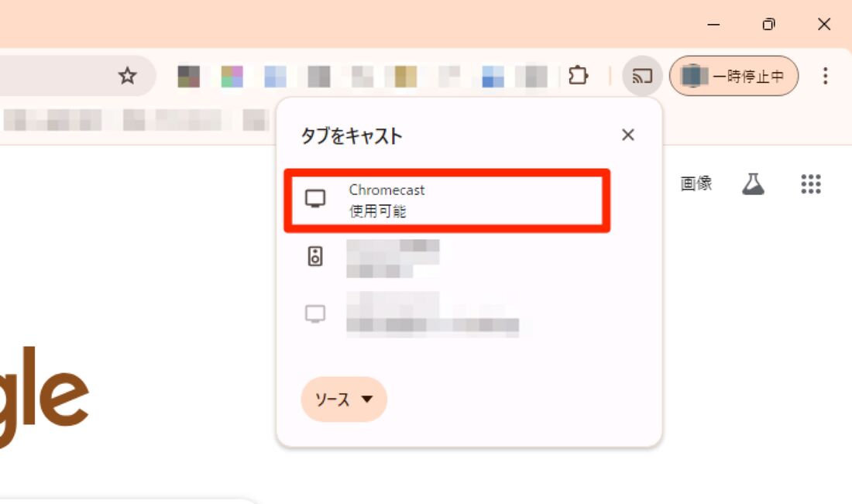This screenshot has width=852, height=504.
Task: Click the Google logo
Action: pyautogui.click(x=43, y=396)
